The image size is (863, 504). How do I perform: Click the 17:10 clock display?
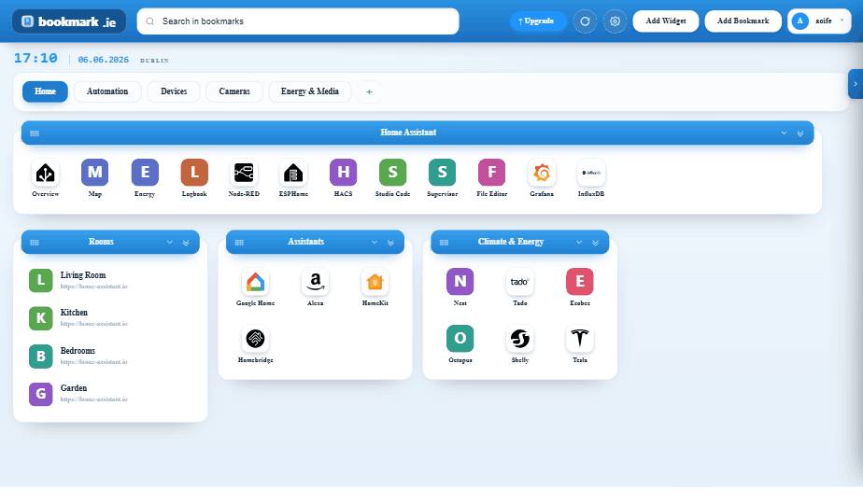tap(35, 58)
